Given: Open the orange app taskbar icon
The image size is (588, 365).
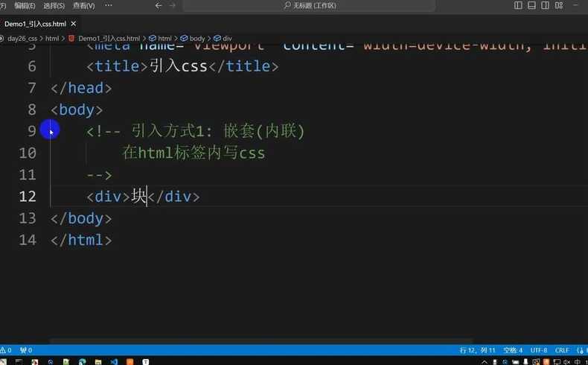Looking at the screenshot, I should point(130,361).
